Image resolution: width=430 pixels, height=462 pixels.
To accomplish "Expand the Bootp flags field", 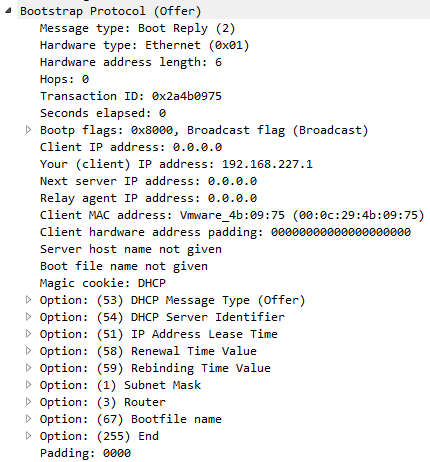I will coord(29,130).
